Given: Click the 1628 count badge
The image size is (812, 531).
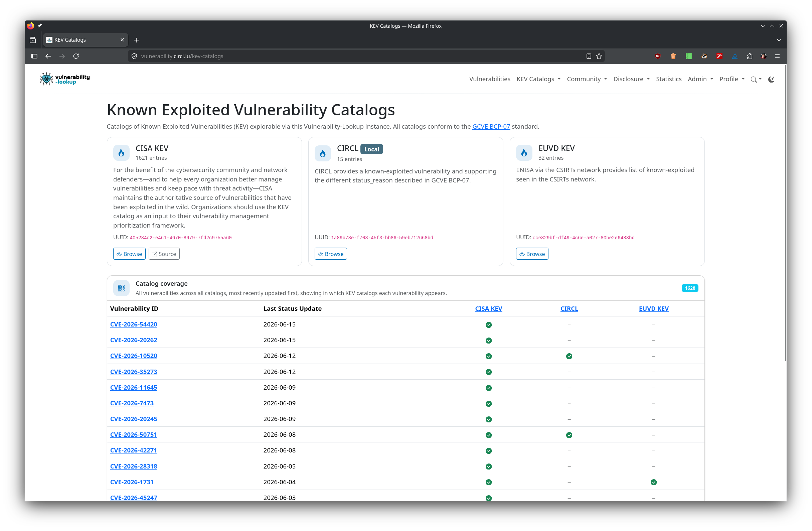Looking at the screenshot, I should pos(689,288).
